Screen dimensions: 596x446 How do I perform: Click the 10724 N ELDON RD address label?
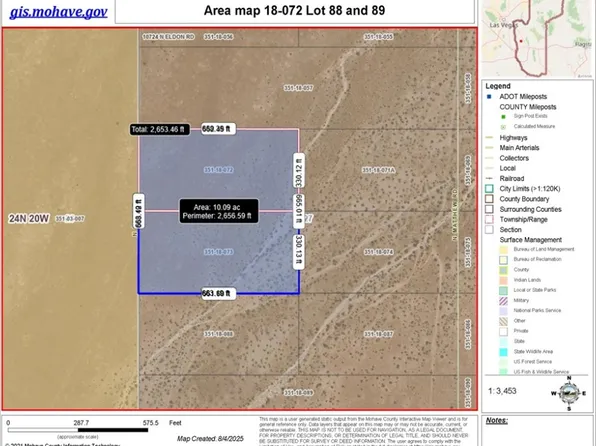[x=168, y=37]
